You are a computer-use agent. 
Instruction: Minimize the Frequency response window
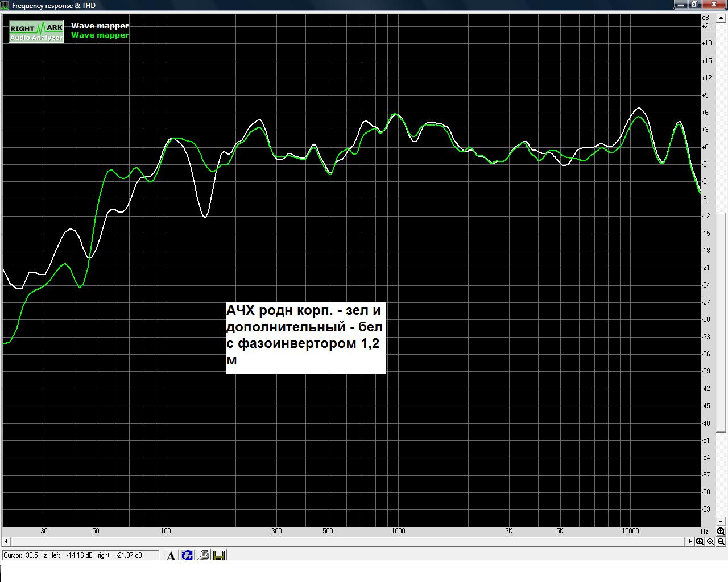tap(681, 5)
